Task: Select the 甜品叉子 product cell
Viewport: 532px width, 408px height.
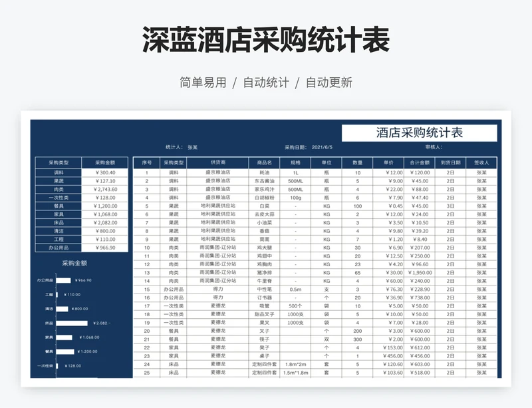Action: point(264,315)
